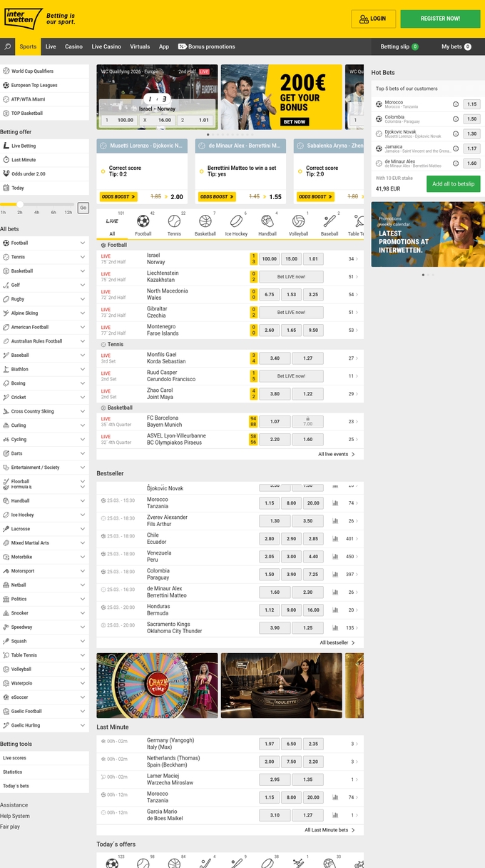Image resolution: width=485 pixels, height=868 pixels.
Task: Expand the Golf category chevron
Action: [83, 285]
